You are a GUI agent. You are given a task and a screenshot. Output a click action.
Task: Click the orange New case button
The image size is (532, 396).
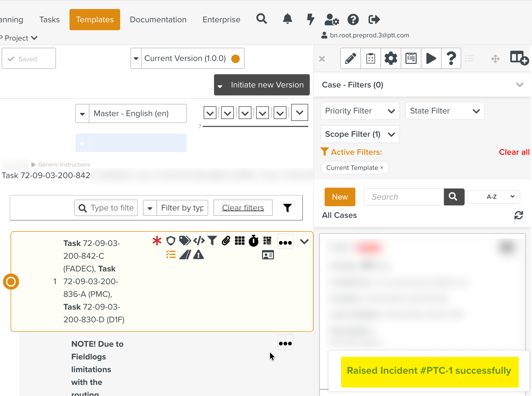[x=340, y=197]
